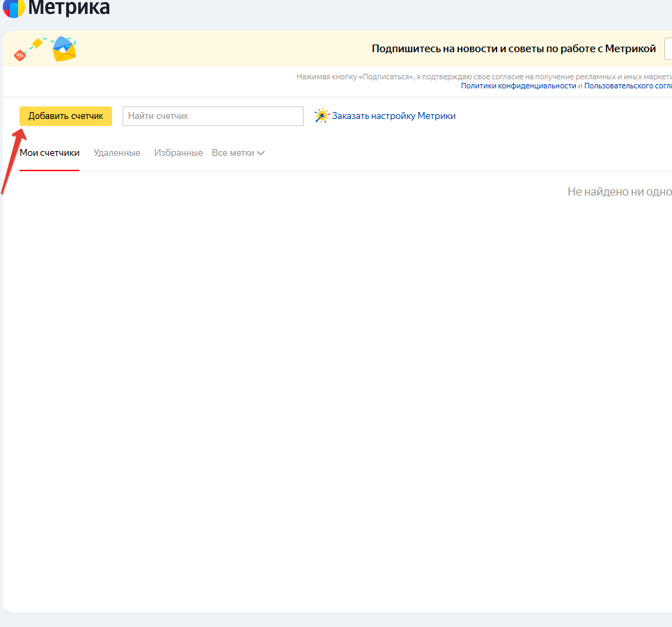Expand the Все метки dropdown
The height and width of the screenshot is (627, 672).
click(238, 153)
